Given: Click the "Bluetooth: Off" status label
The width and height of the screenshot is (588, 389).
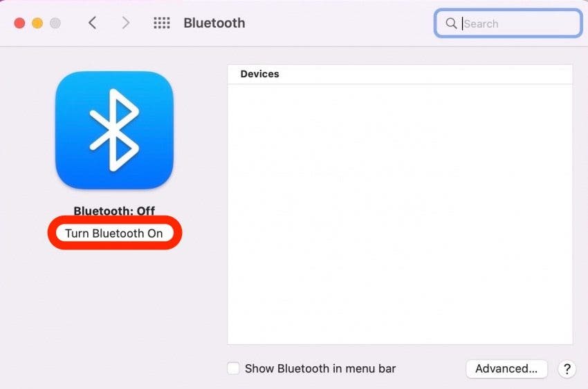Looking at the screenshot, I should point(114,211).
